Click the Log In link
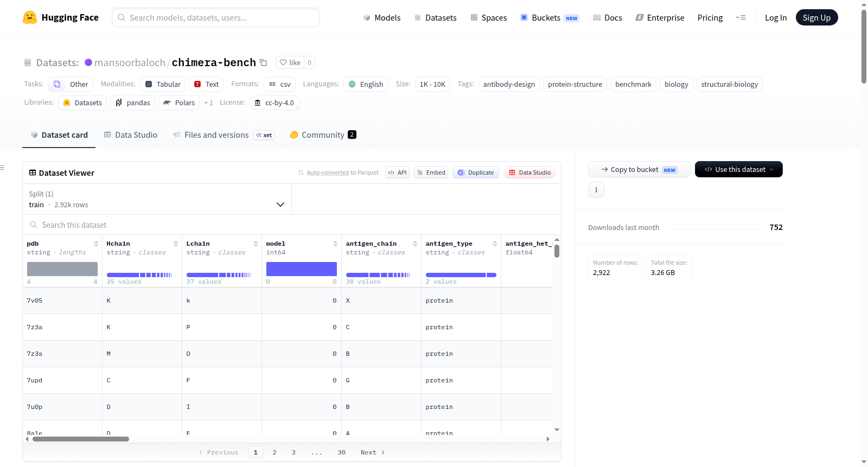Screen dimensions: 868x467 coord(776,17)
